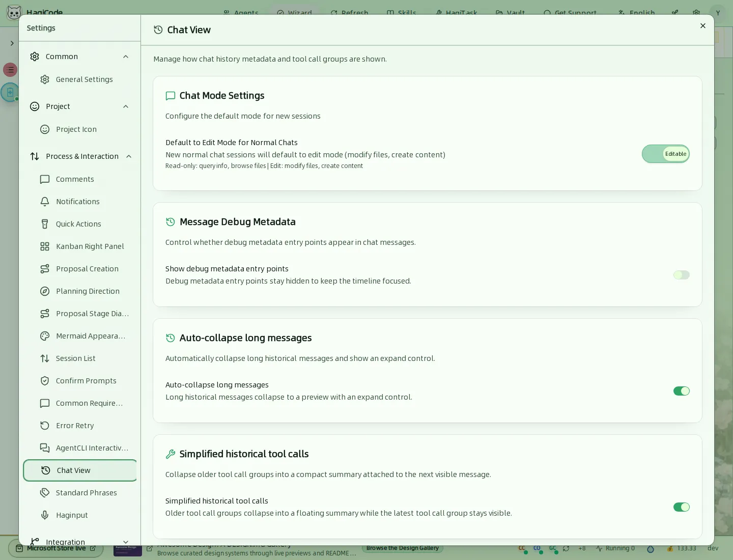The image size is (733, 560).
Task: Close the Settings dialog
Action: 703,26
